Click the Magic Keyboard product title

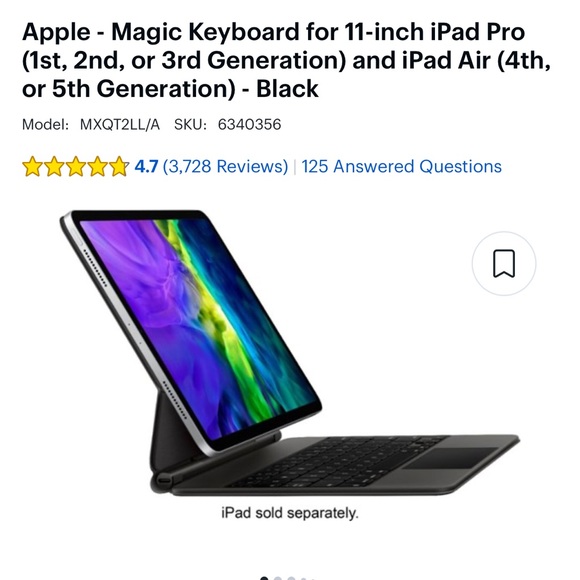287,60
